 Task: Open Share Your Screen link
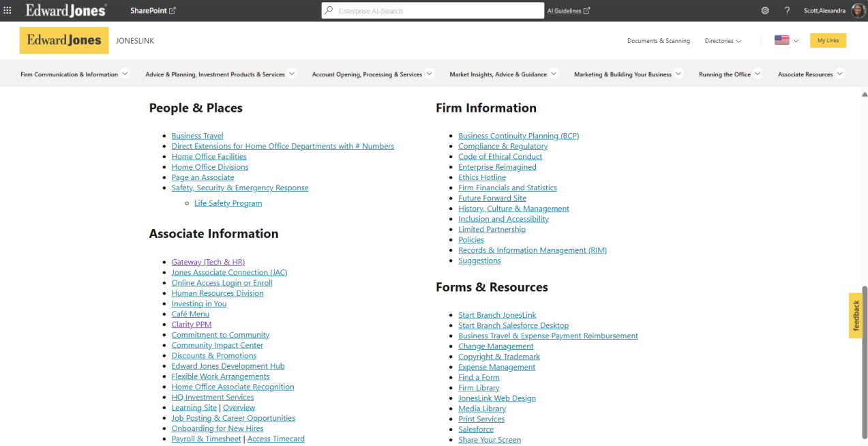490,440
